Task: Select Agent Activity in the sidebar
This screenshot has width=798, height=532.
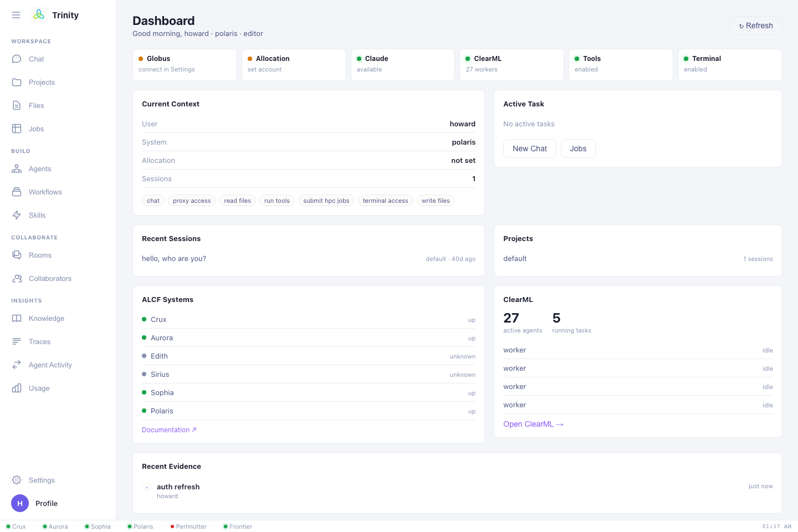Action: (58, 365)
